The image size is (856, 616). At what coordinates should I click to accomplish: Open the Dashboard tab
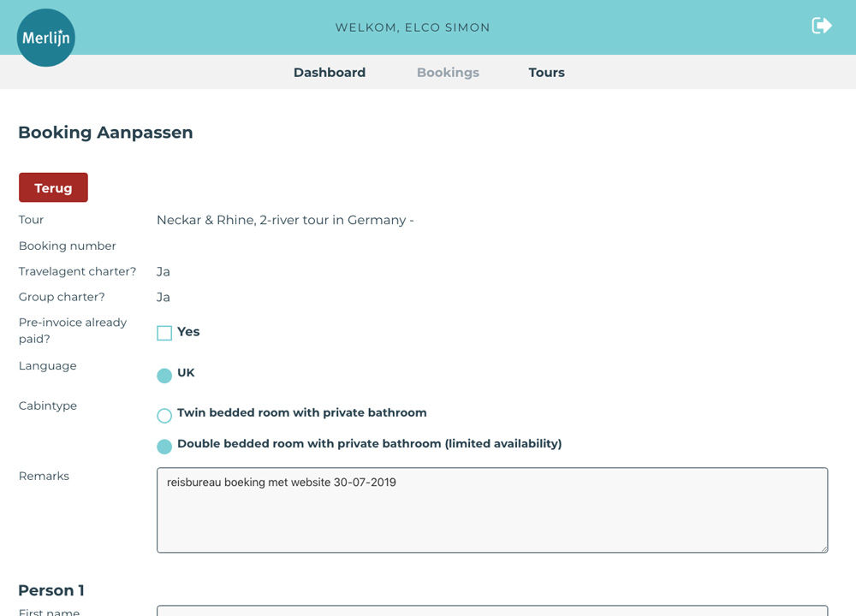coord(330,73)
